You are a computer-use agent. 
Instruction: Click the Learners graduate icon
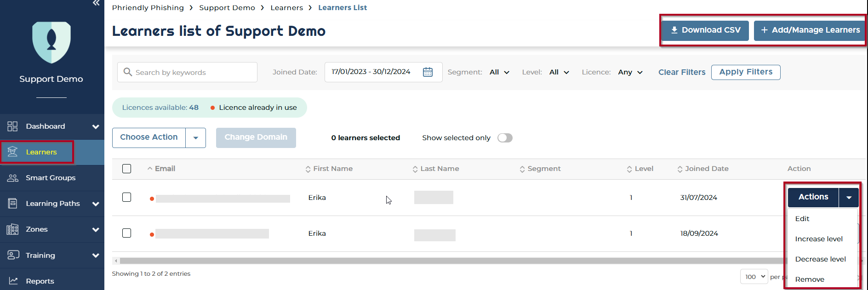pos(12,152)
